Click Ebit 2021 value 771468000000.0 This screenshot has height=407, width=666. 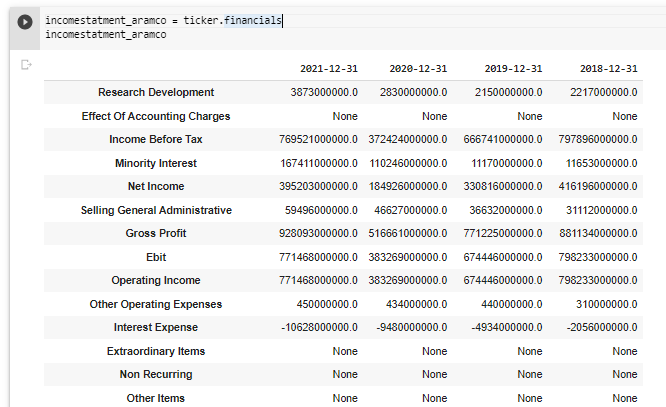318,257
